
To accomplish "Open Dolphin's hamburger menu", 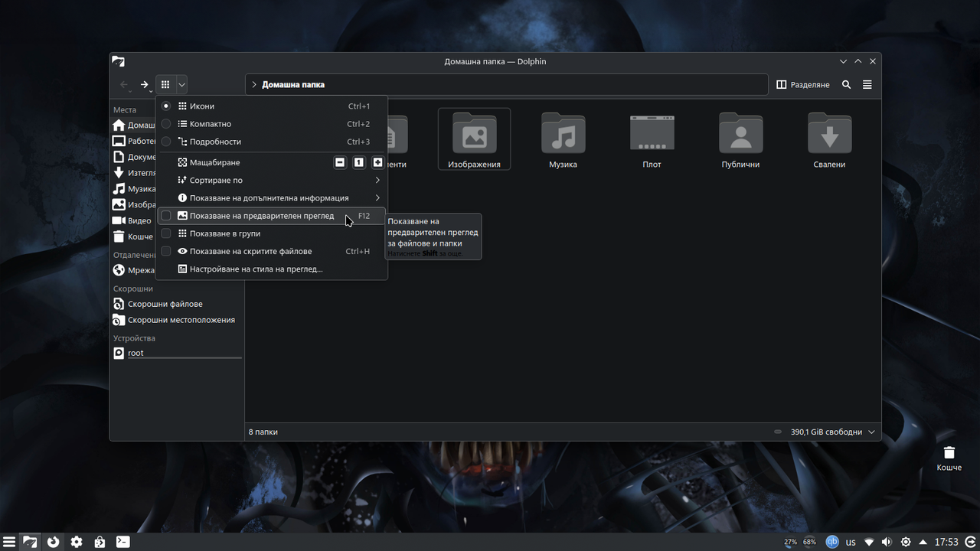I will click(x=867, y=85).
